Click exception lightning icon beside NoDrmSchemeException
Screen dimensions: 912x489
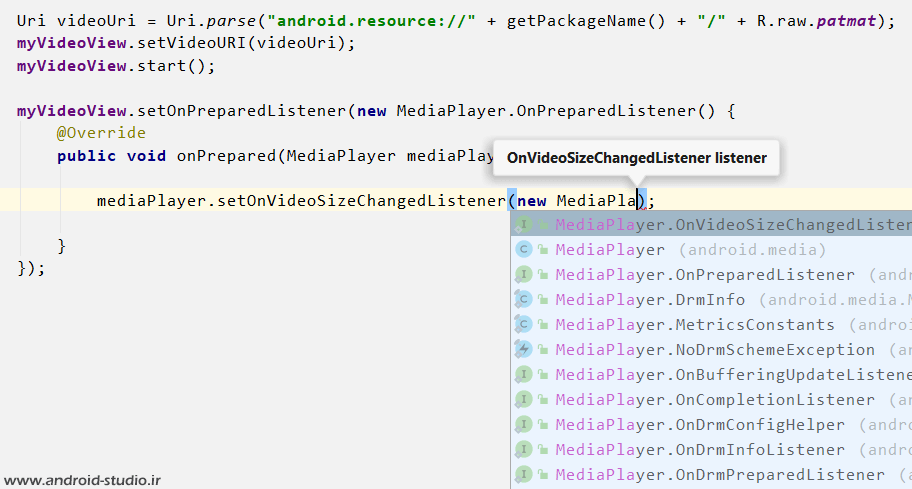(x=523, y=350)
